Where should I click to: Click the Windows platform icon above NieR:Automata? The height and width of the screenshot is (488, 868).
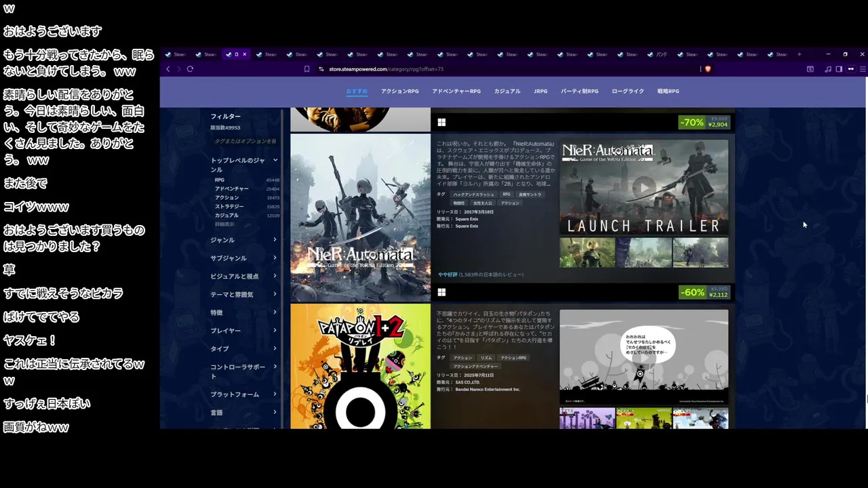click(441, 122)
